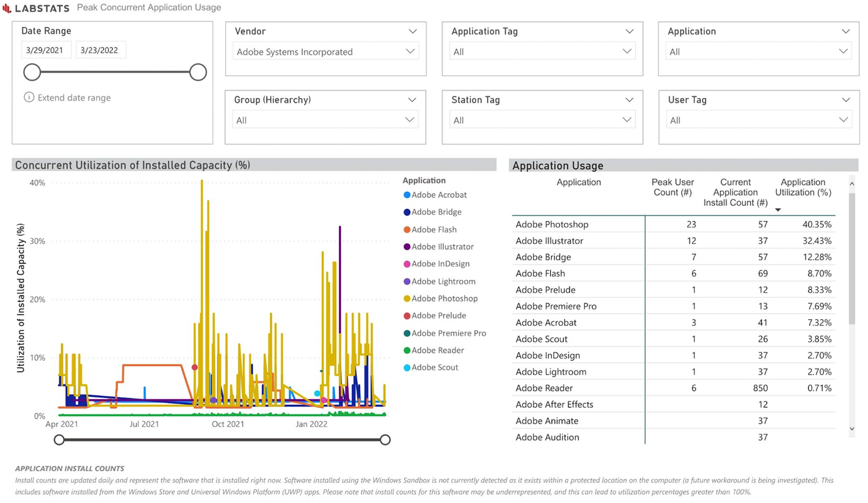The image size is (868, 503).
Task: Click the chart zoom slider left handle
Action: click(59, 440)
